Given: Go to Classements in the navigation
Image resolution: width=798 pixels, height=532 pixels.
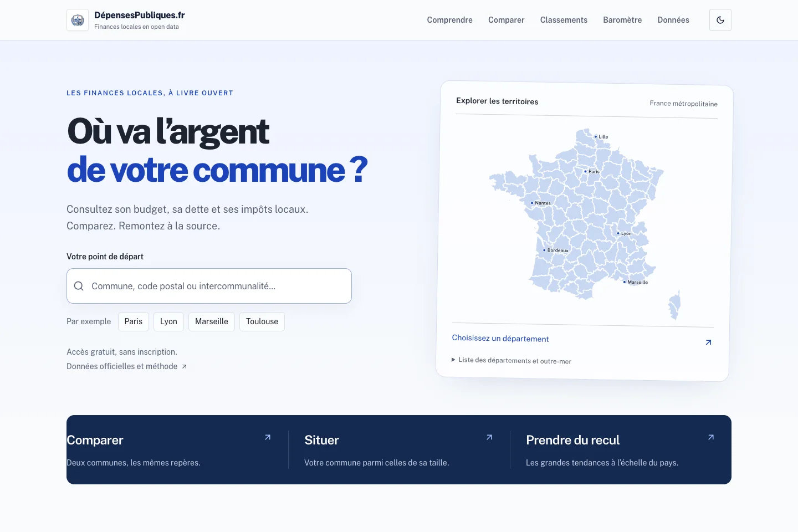Looking at the screenshot, I should (564, 20).
